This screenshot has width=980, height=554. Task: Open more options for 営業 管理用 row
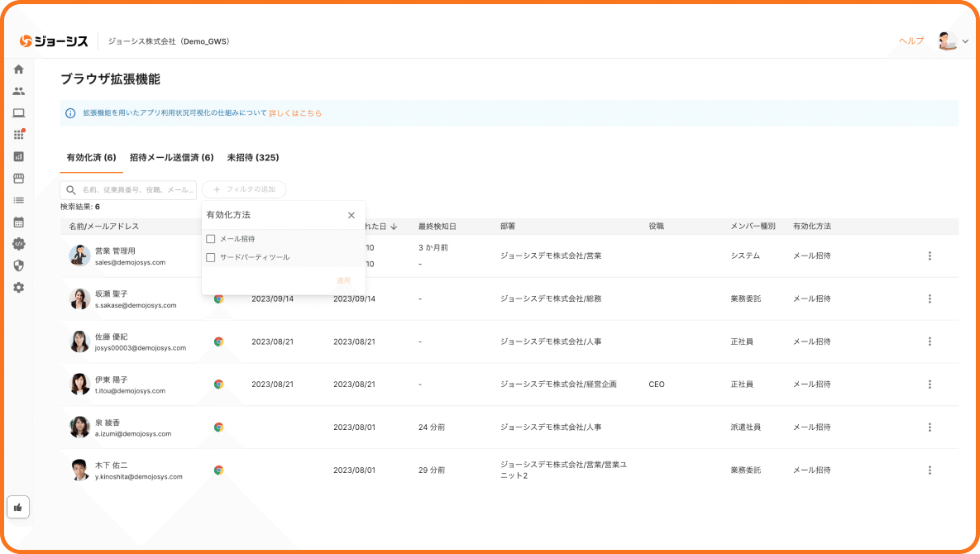930,256
